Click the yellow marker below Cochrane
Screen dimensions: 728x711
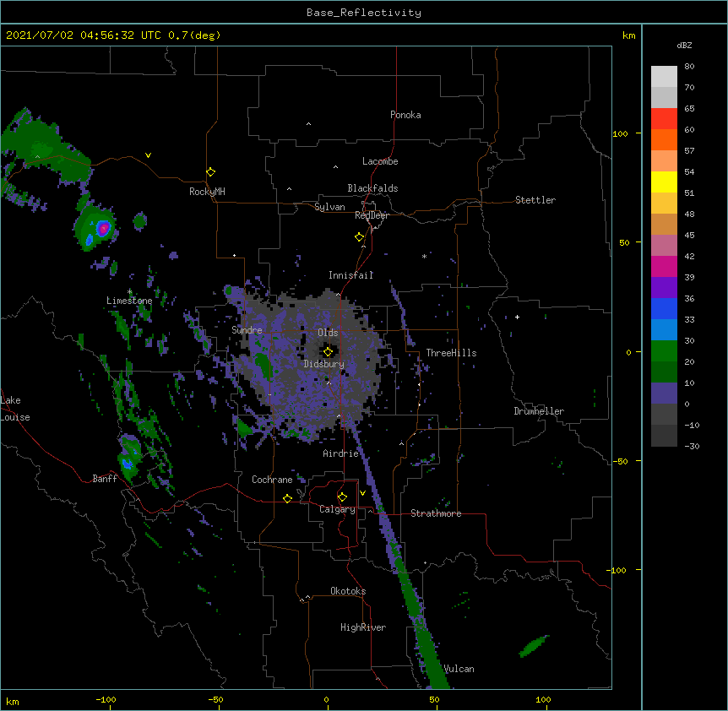287,498
